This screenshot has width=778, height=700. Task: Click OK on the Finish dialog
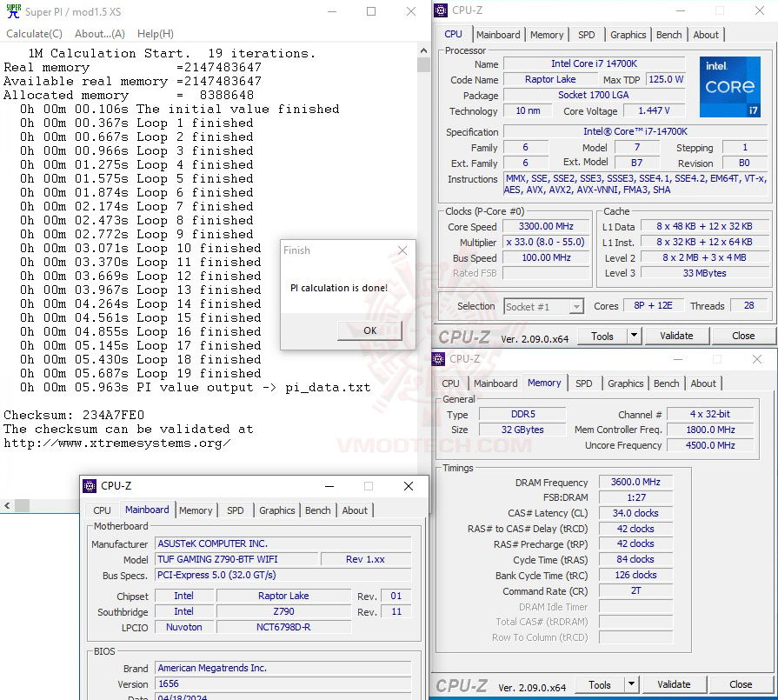pos(371,330)
